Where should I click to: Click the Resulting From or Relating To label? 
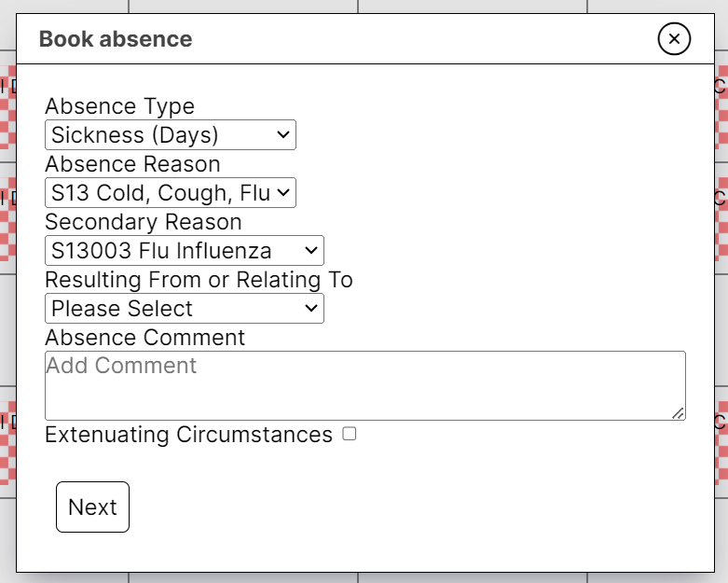click(199, 280)
